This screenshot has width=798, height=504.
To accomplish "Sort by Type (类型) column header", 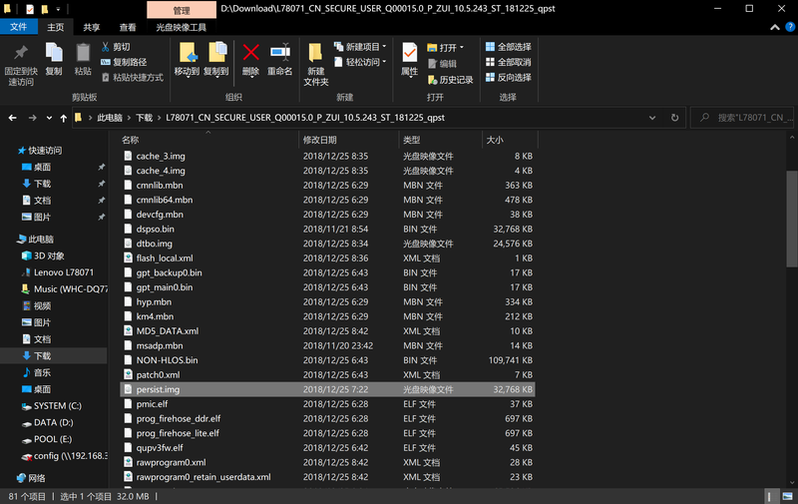I will (441, 139).
